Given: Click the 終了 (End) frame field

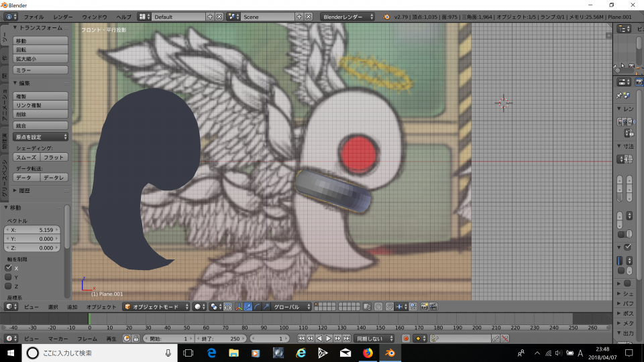Looking at the screenshot, I should pyautogui.click(x=220, y=339).
